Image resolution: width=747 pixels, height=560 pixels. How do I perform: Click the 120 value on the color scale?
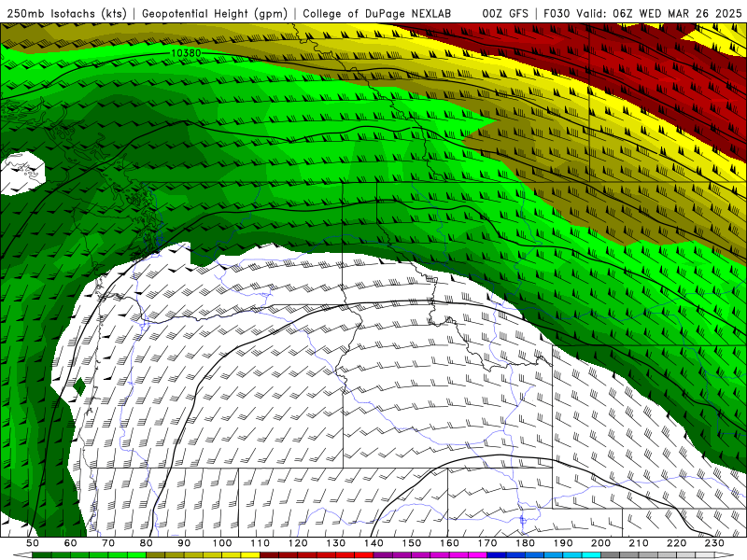pos(298,543)
